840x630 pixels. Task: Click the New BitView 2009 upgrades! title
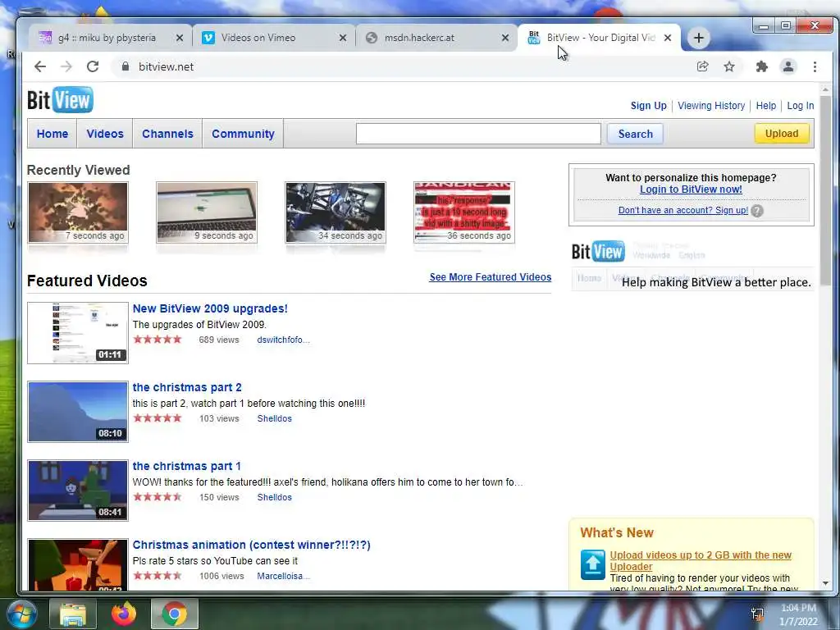pos(210,308)
